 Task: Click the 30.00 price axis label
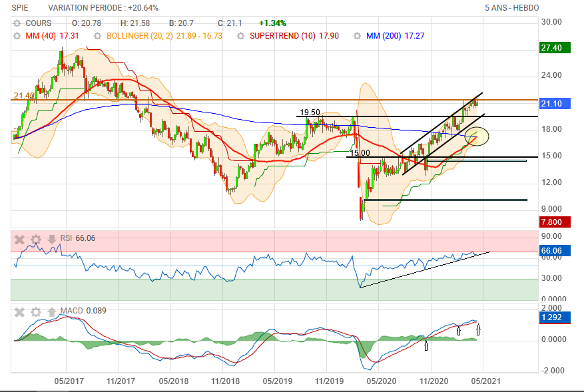pyautogui.click(x=551, y=22)
